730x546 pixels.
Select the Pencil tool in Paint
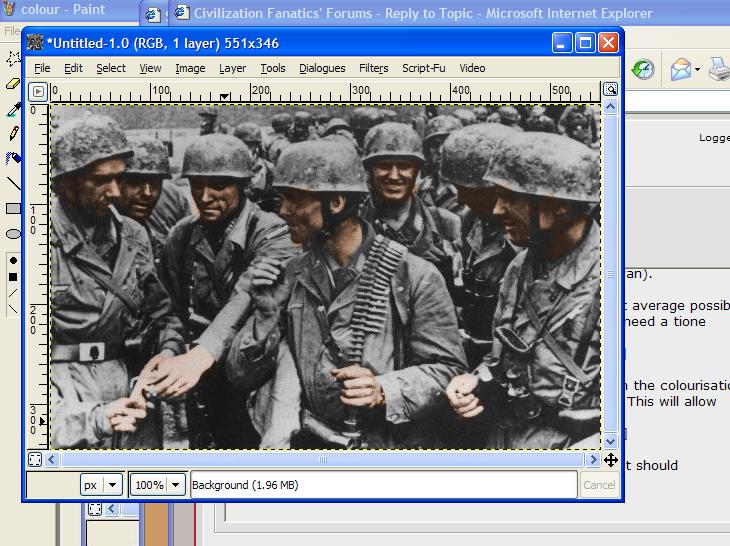(14, 134)
